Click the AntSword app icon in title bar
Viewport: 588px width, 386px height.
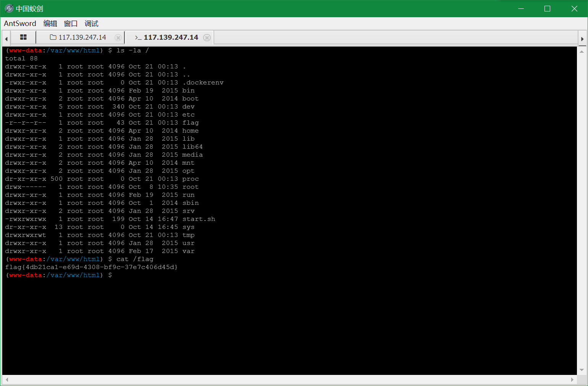(x=9, y=8)
